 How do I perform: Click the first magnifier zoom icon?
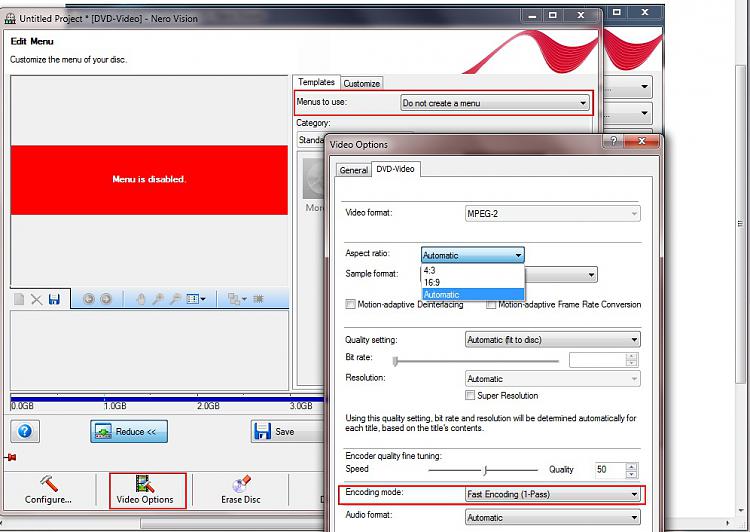(158, 299)
